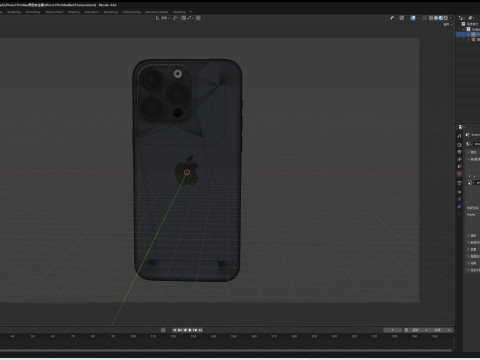Open the Texture Paint workspace tab
Screen dimensions: 480x360
(x=54, y=12)
